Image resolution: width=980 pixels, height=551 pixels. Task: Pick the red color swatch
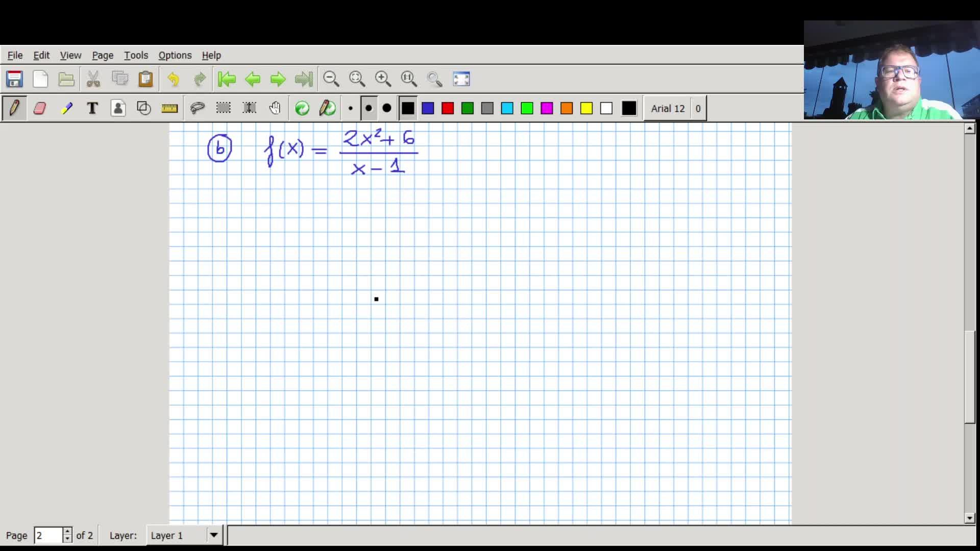[448, 108]
